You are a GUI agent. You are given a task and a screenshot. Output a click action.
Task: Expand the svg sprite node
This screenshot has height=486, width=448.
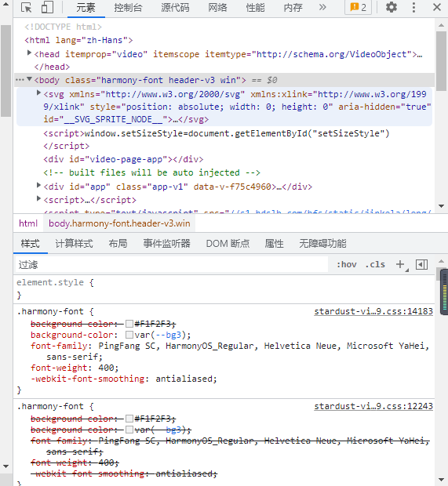tap(38, 92)
